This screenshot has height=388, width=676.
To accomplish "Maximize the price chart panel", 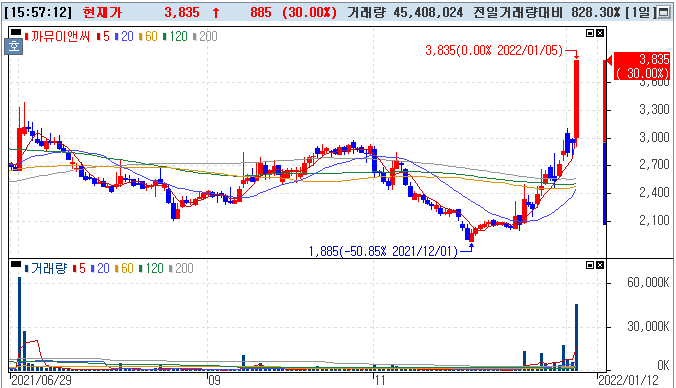I will pyautogui.click(x=590, y=33).
